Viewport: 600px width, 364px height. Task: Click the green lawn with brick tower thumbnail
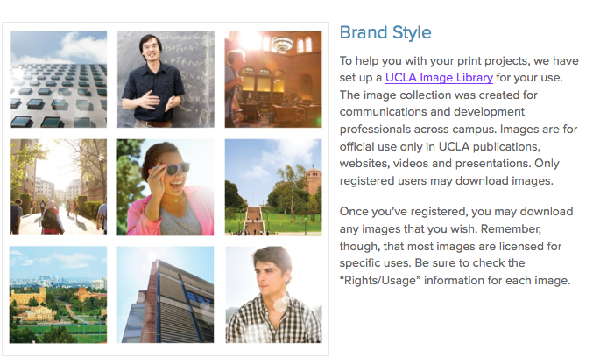273,187
